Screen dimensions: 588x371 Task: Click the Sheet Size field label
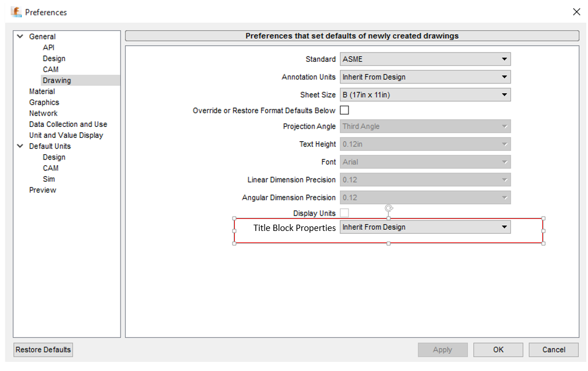coord(318,95)
